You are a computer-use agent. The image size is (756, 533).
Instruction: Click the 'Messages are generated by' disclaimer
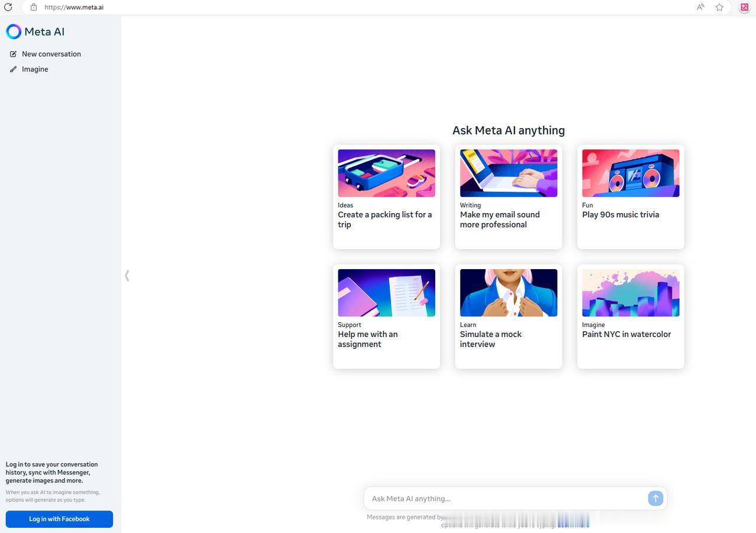(x=405, y=517)
